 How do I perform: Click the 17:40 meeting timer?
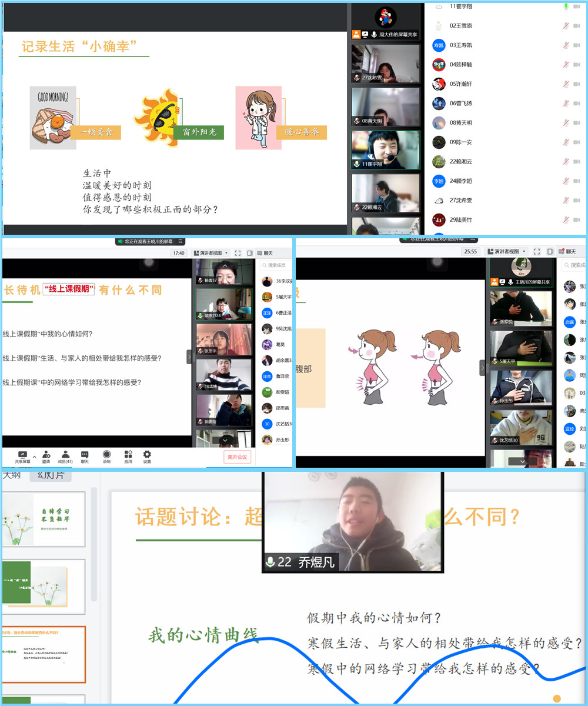coord(178,253)
